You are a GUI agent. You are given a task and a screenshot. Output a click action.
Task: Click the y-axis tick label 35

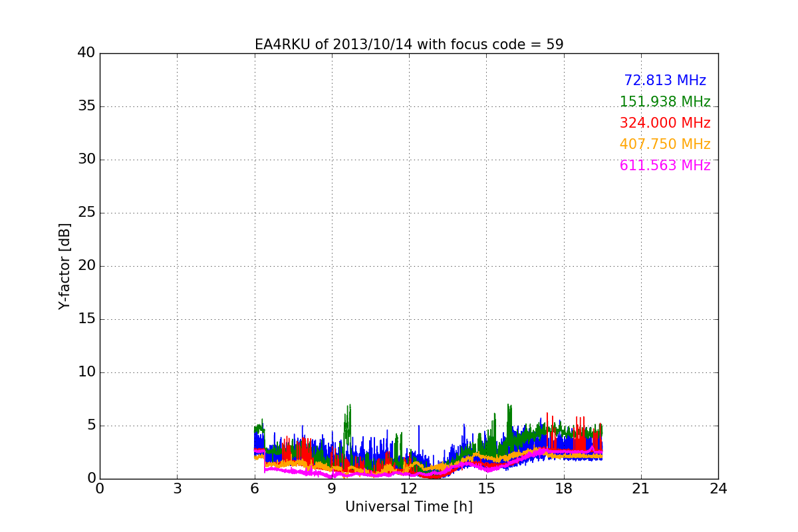point(86,106)
